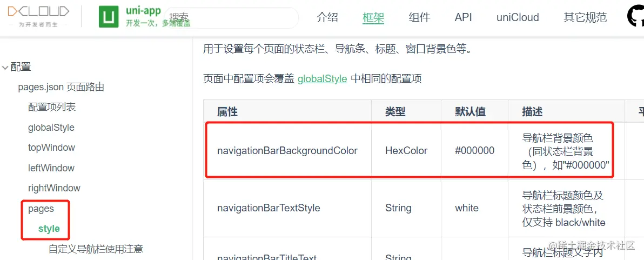Open 其它规范 menu
The width and height of the screenshot is (644, 260).
[585, 17]
